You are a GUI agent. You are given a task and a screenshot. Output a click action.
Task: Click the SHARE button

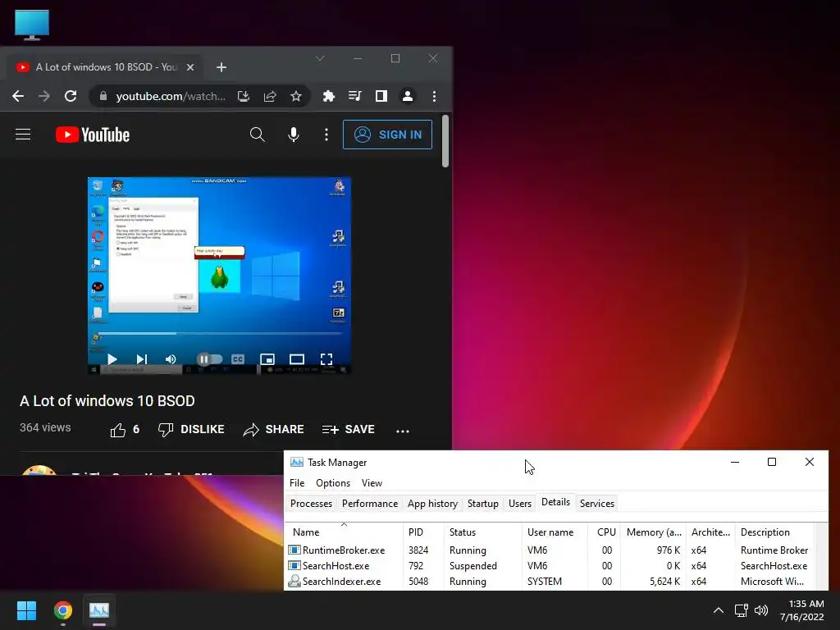[x=273, y=430]
